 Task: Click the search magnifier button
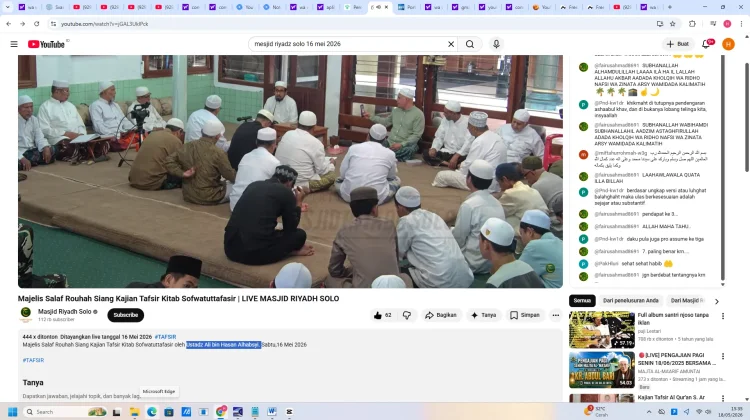pyautogui.click(x=470, y=44)
